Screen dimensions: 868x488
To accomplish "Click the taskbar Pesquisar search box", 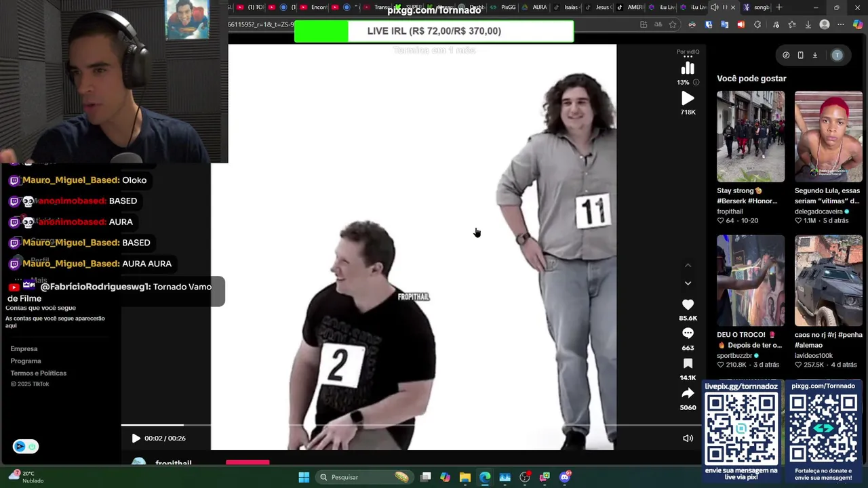I will click(365, 477).
